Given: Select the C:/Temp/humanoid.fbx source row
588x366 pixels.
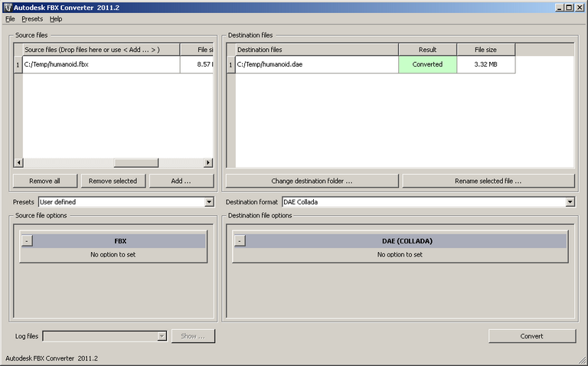Looking at the screenshot, I should click(x=101, y=64).
